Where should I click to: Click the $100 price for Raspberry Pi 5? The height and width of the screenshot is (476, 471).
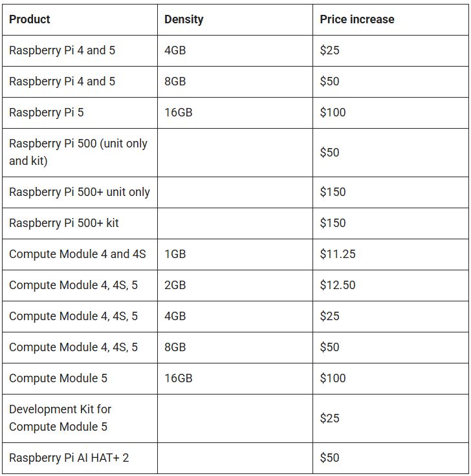[333, 113]
